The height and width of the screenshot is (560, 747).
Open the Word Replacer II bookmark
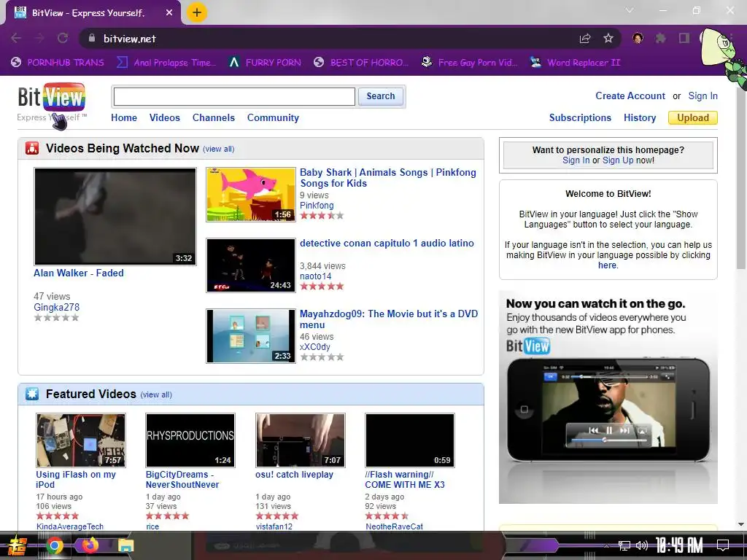pos(576,63)
